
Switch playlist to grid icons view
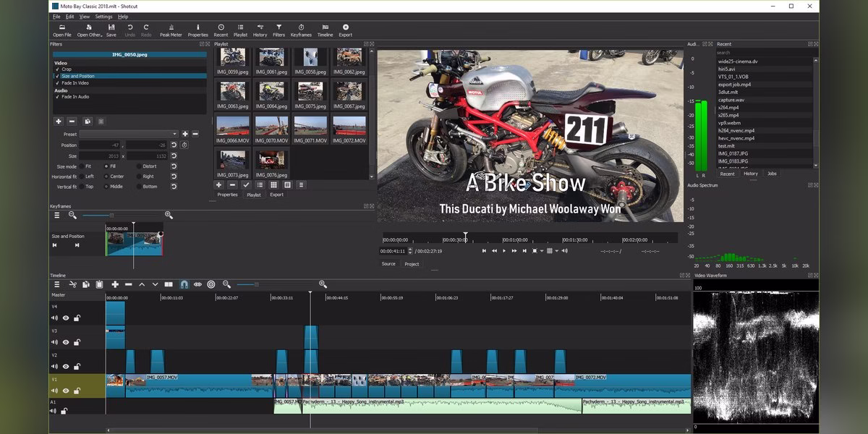click(273, 185)
